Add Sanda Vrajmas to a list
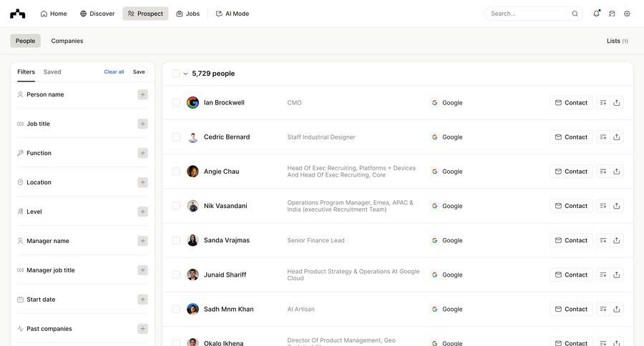The width and height of the screenshot is (644, 346). (603, 240)
